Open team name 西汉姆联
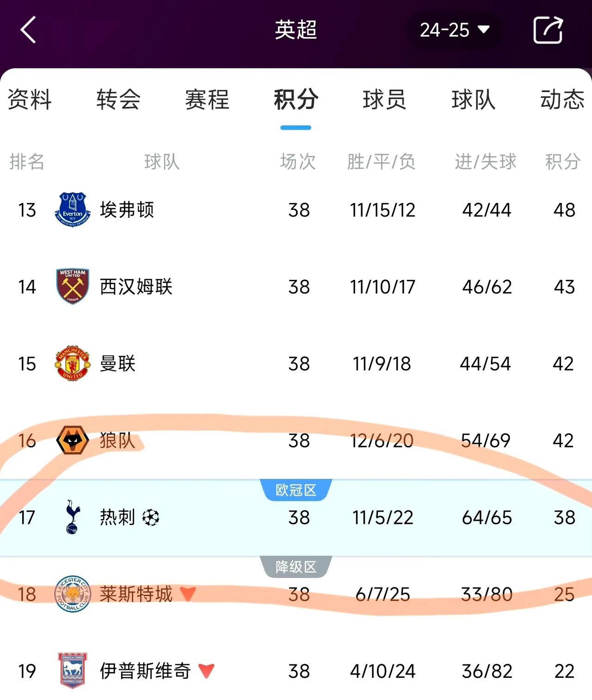The width and height of the screenshot is (592, 700). point(136,286)
